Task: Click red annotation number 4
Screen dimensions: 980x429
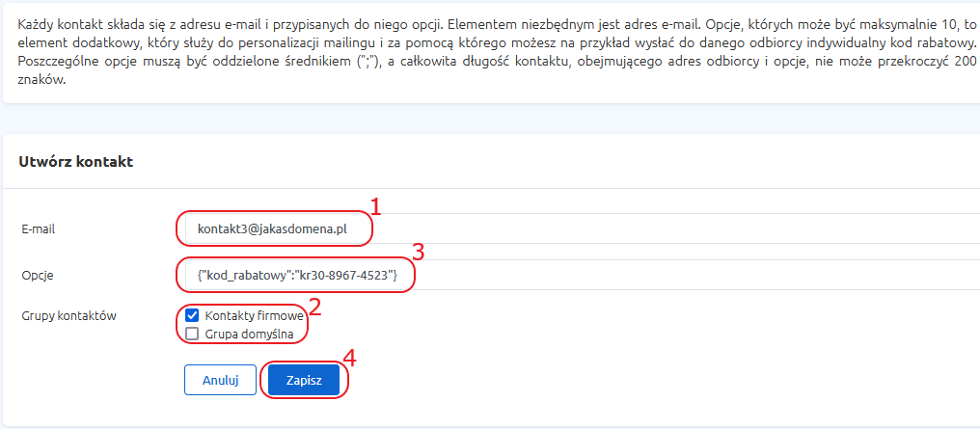Action: pos(350,358)
